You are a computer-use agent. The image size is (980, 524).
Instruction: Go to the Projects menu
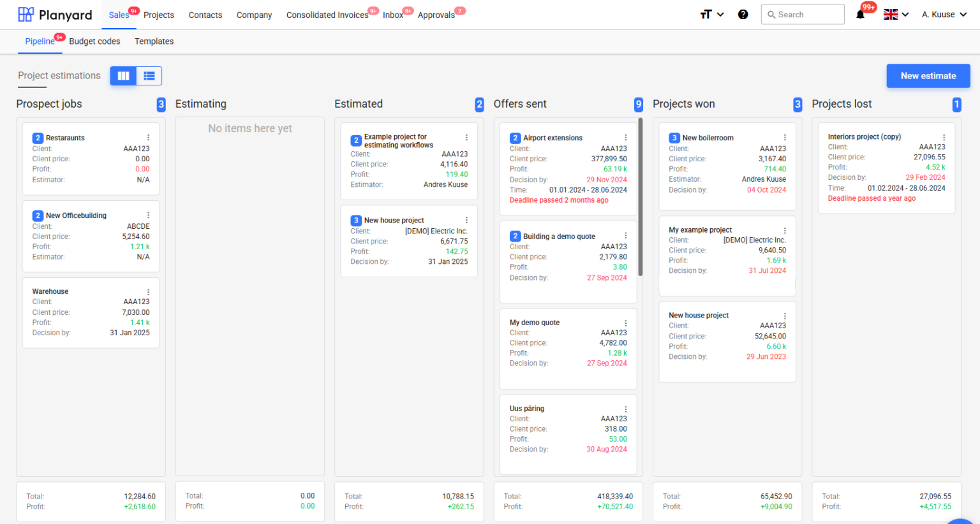[159, 15]
